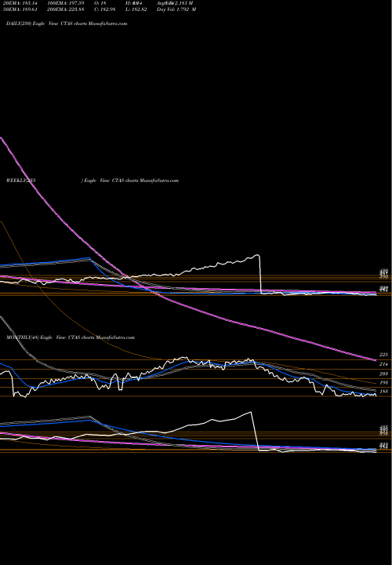Click the 203 price axis label
The image size is (392, 565).
tap(383, 374)
